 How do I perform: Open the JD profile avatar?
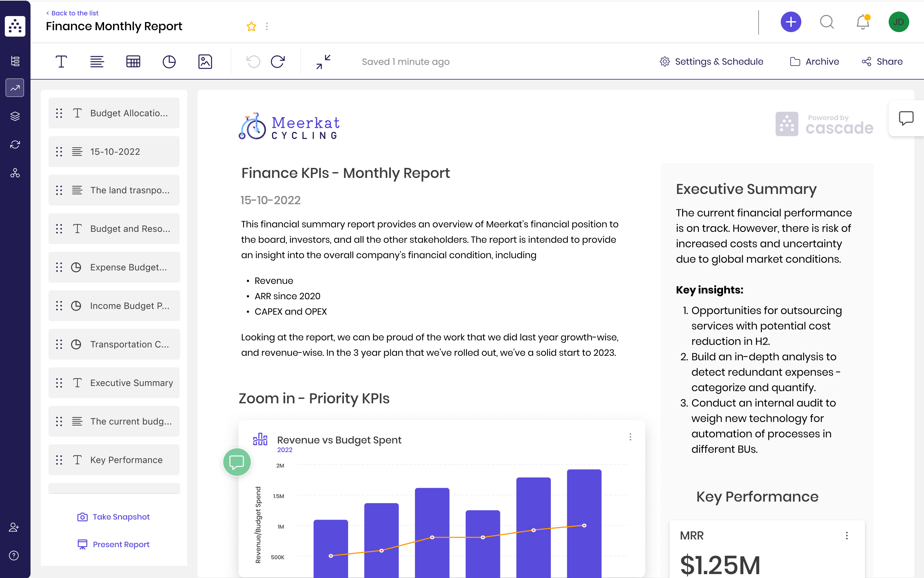point(899,22)
